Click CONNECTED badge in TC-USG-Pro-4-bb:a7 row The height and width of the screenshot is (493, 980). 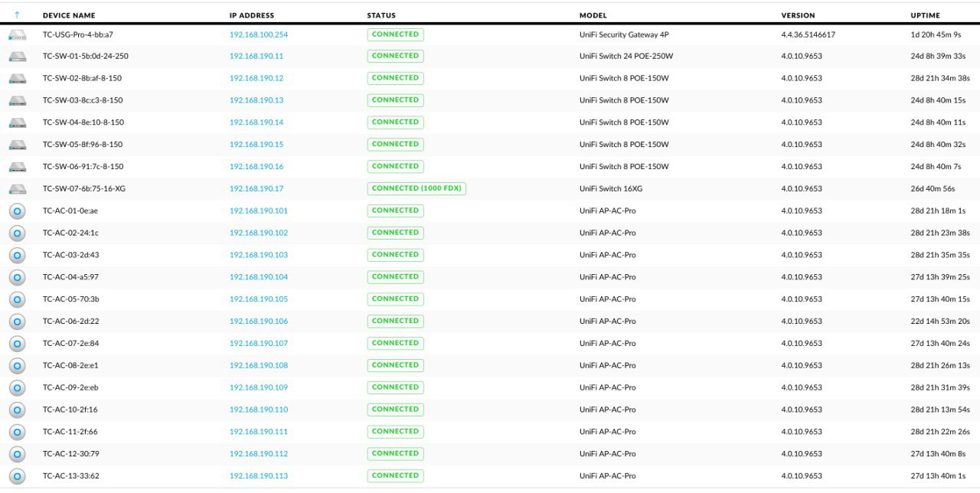pos(395,34)
